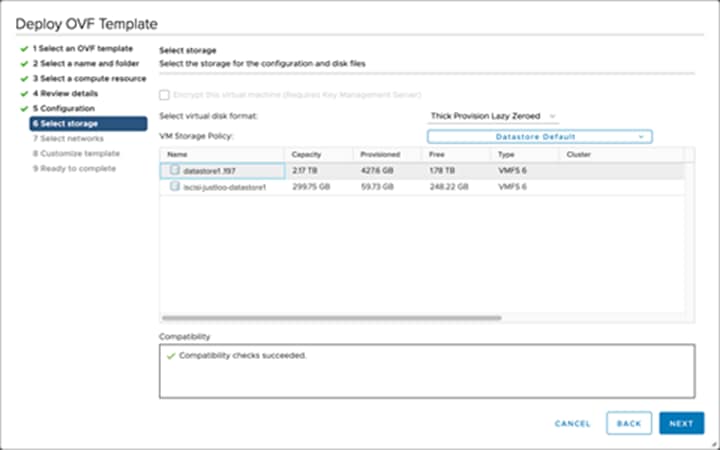The width and height of the screenshot is (720, 450).
Task: Click step 7 Select networks
Action: pos(68,139)
